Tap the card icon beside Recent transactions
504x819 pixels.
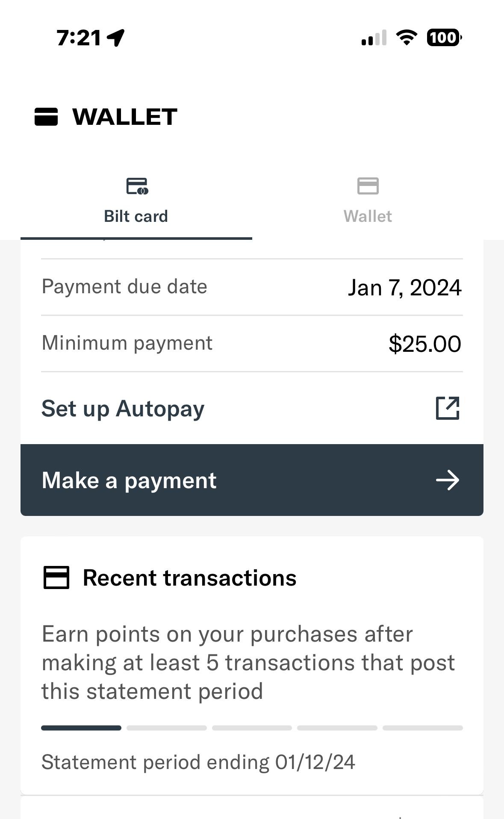tap(56, 577)
